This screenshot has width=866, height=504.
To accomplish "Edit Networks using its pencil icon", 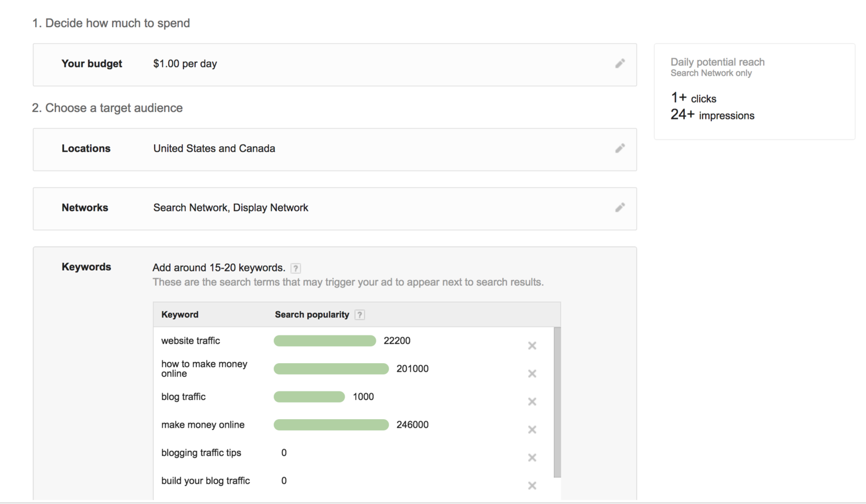I will click(x=620, y=207).
